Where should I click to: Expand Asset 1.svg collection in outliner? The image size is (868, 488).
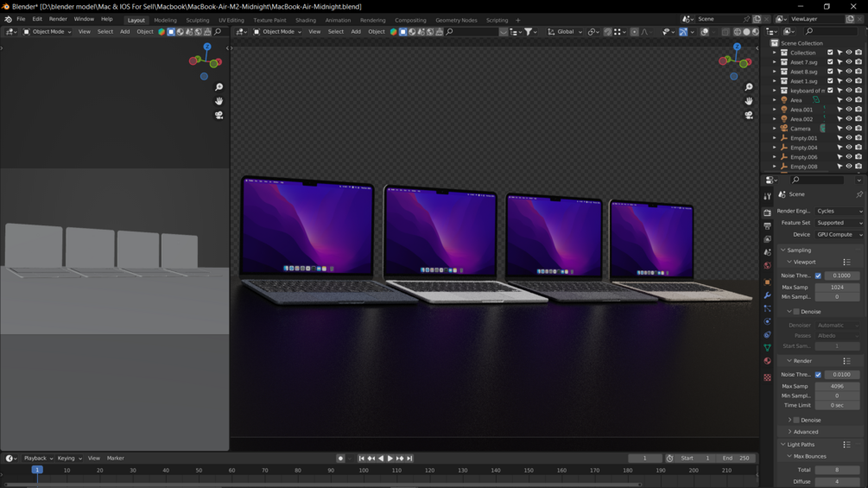coord(775,81)
